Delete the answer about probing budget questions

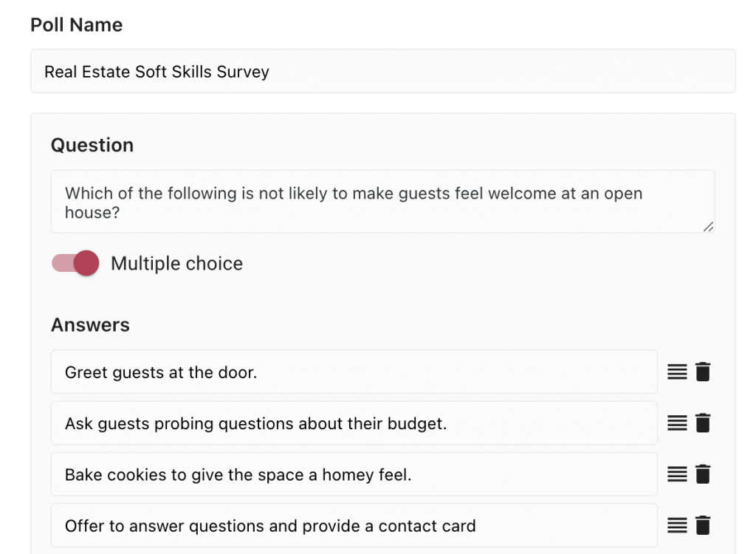pyautogui.click(x=702, y=423)
